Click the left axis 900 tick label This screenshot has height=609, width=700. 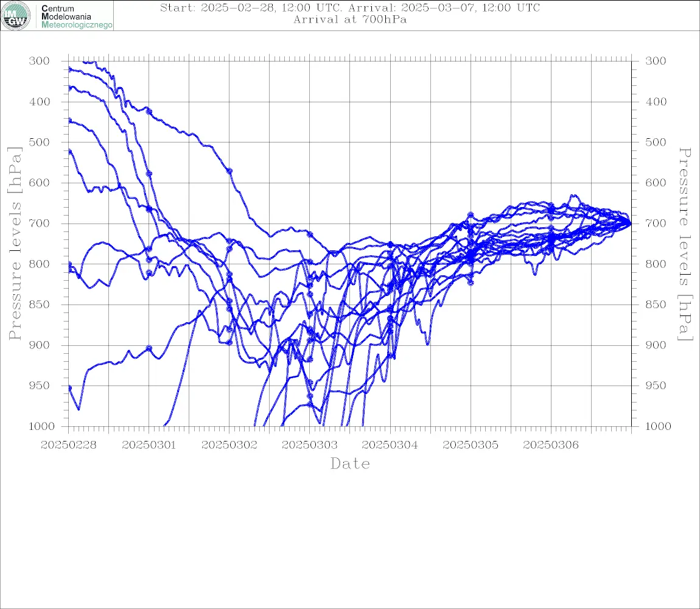click(x=39, y=345)
